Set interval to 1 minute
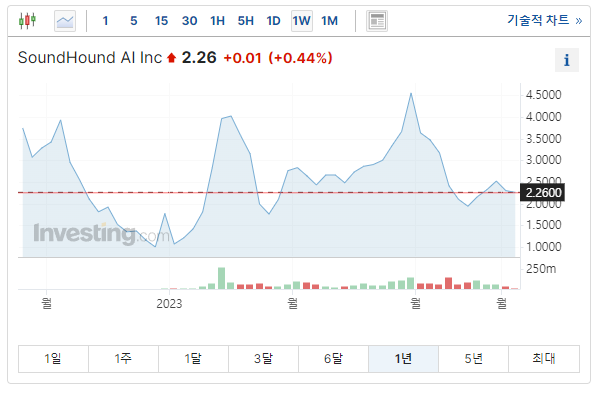605x397 pixels. pyautogui.click(x=105, y=21)
